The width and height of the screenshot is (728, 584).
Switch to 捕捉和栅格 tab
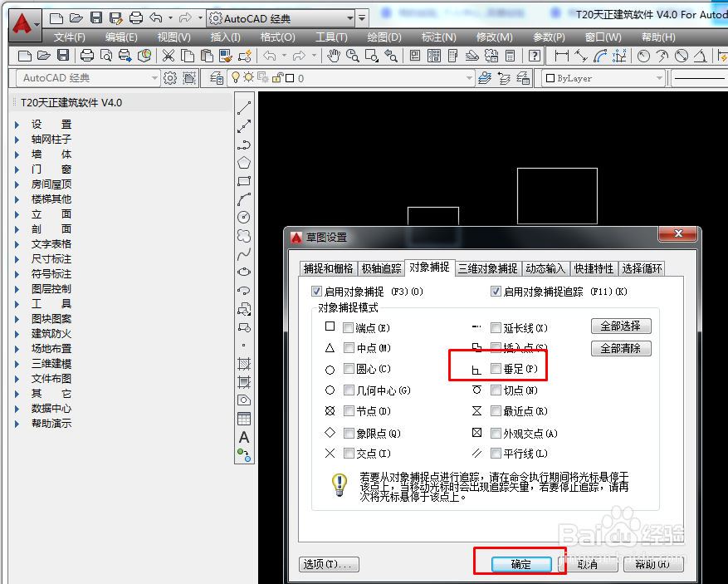click(328, 268)
